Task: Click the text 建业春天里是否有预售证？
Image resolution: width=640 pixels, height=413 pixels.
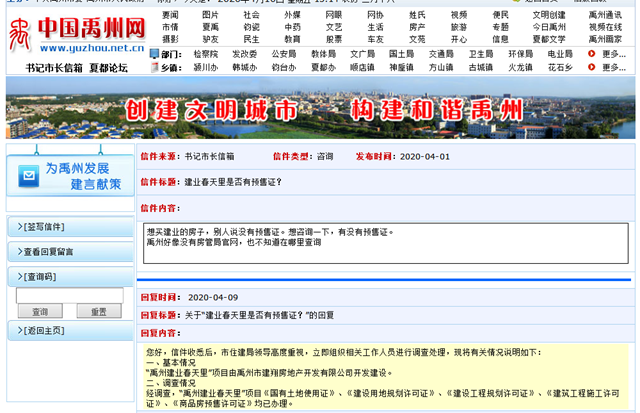Action: (233, 182)
